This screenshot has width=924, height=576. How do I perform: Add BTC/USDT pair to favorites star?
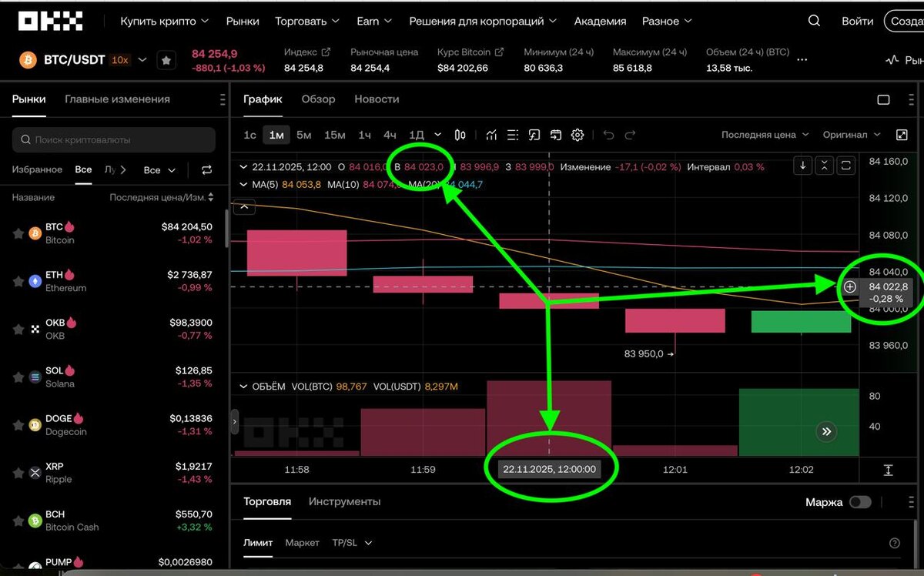point(166,60)
